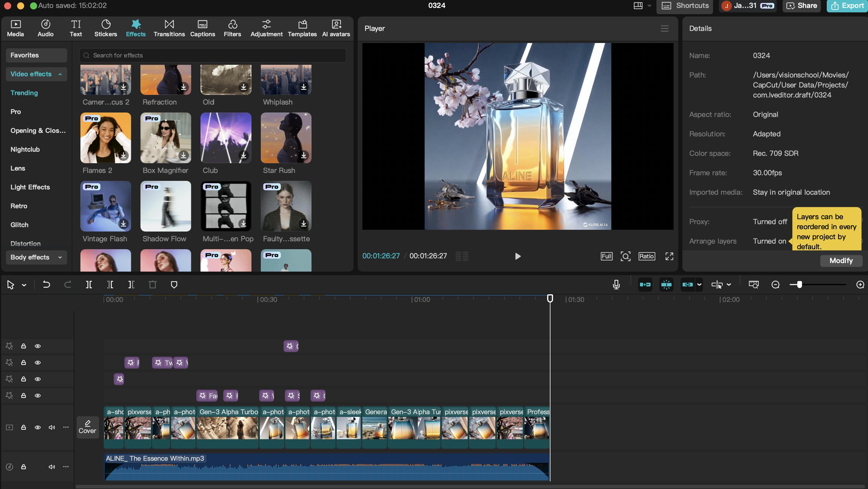Hide the main video track with eye icon
Viewport: 868px width, 489px height.
point(38,427)
